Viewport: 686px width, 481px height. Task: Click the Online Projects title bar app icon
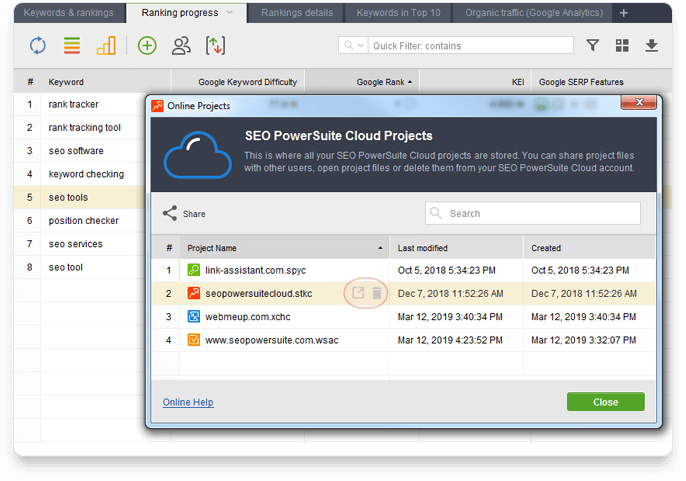(x=157, y=106)
